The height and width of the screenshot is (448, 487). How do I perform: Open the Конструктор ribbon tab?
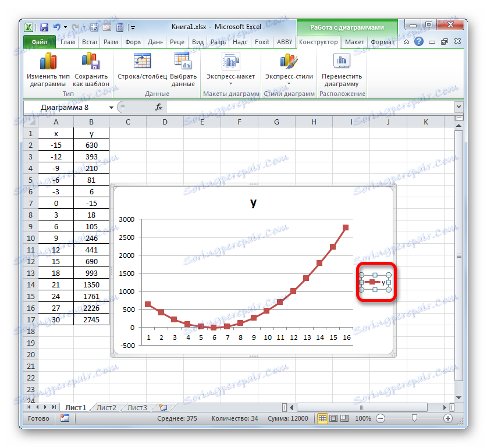tap(318, 42)
